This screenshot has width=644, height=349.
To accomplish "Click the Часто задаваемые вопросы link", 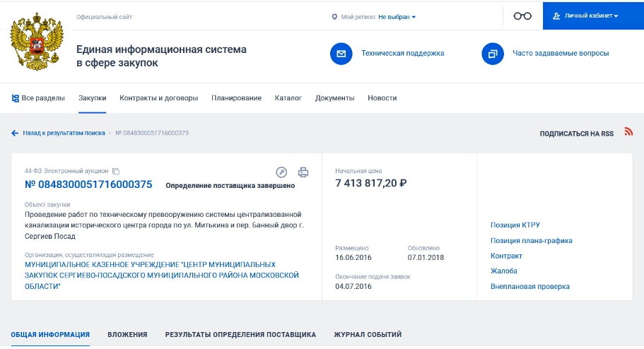I will pos(561,54).
